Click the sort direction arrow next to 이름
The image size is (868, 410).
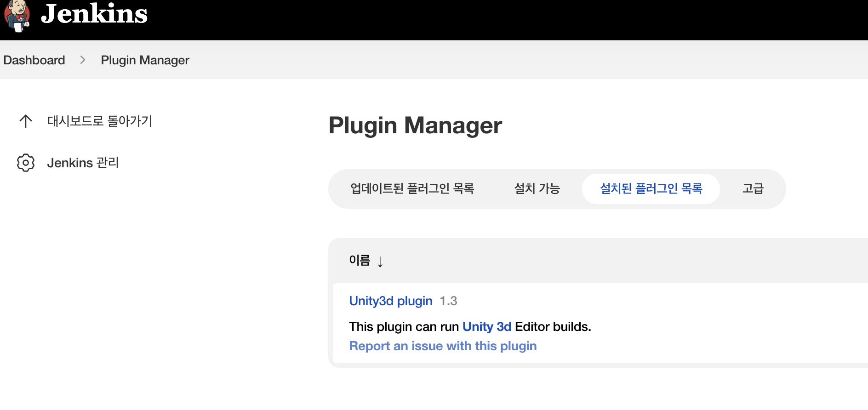(x=380, y=262)
